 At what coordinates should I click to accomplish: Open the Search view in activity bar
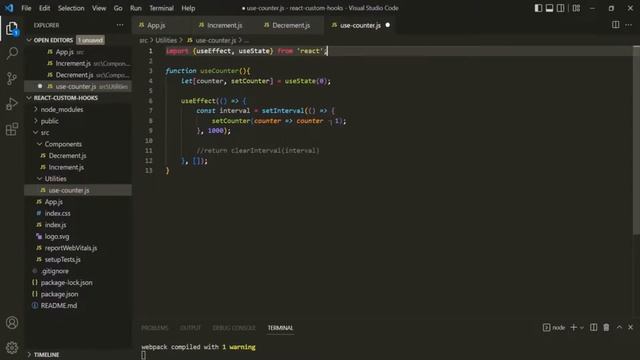pyautogui.click(x=12, y=53)
